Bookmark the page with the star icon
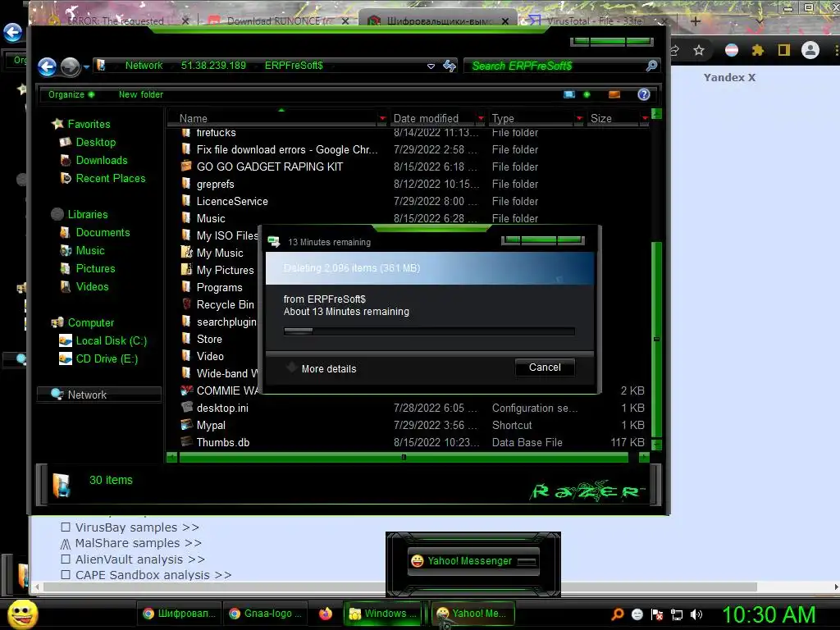This screenshot has height=630, width=840. pos(699,50)
